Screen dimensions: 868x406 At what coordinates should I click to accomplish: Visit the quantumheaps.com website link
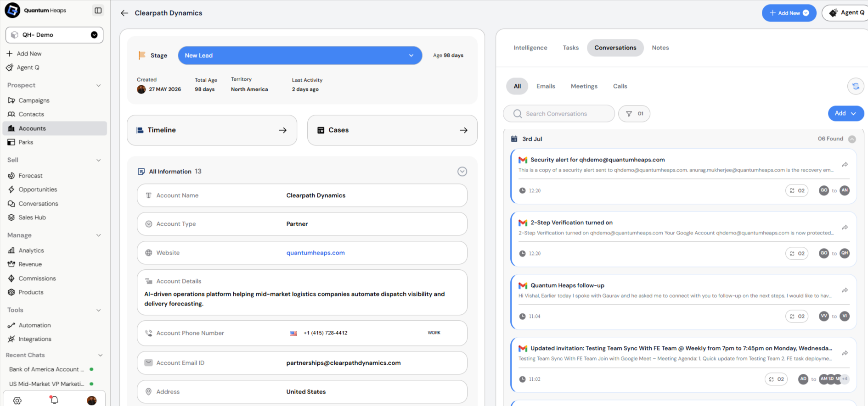tap(316, 253)
